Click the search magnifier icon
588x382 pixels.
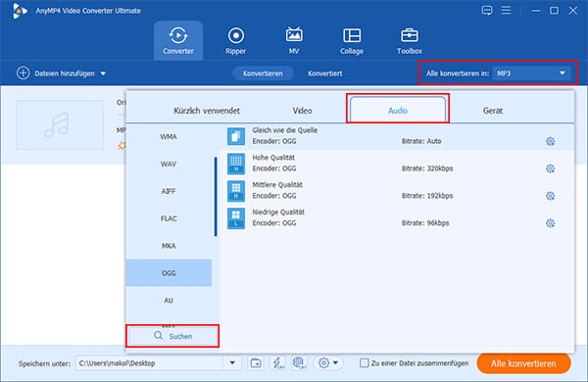158,336
